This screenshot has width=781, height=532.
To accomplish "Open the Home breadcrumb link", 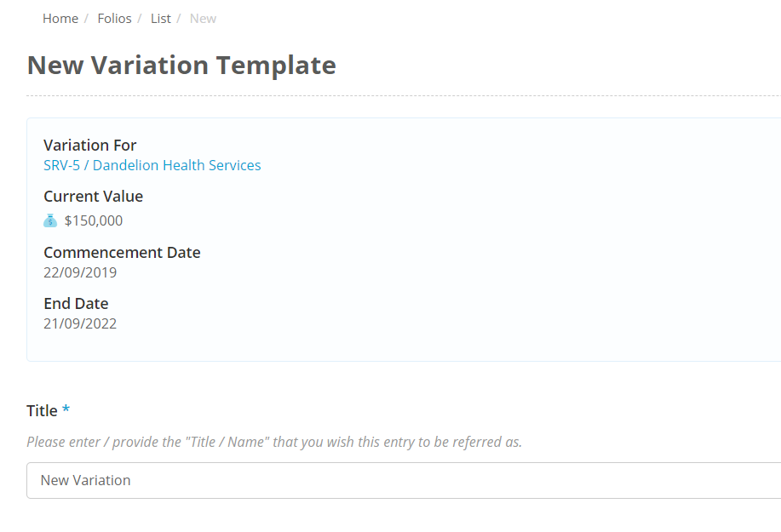I will (60, 19).
